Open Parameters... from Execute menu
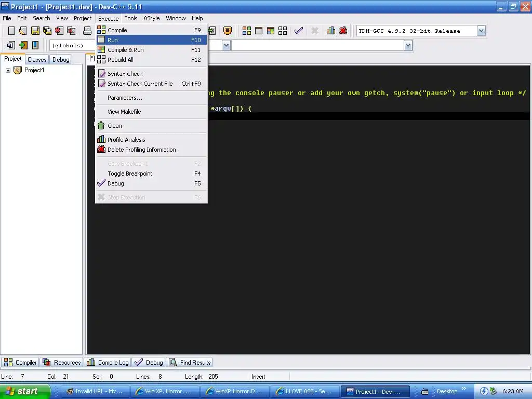 pos(151,98)
